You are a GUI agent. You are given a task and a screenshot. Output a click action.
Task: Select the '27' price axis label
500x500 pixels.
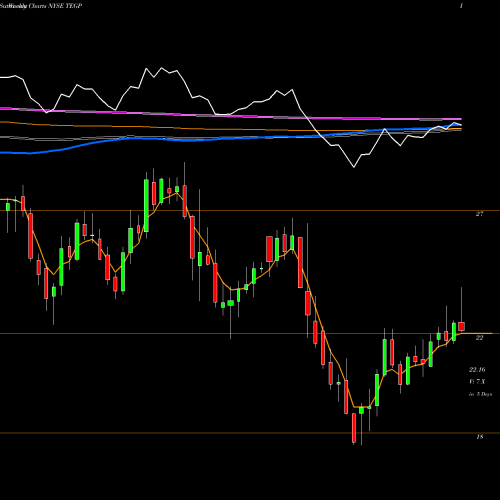[x=479, y=214]
